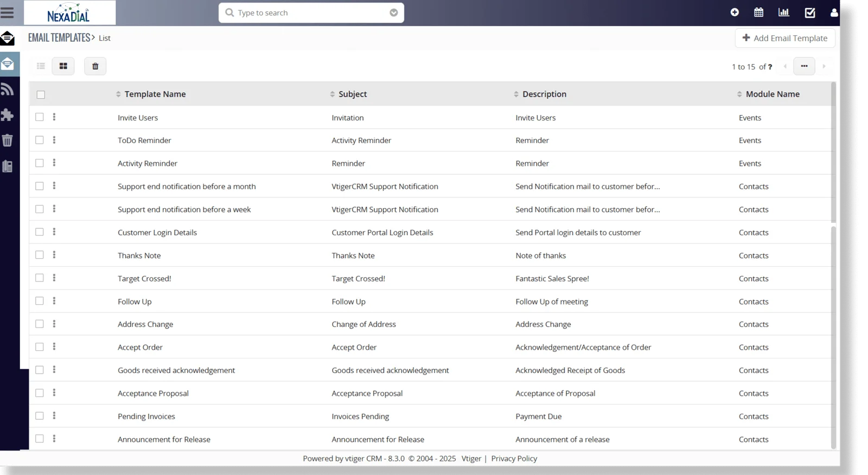This screenshot has width=868, height=475.
Task: Click Events module in Invite Users row
Action: [750, 118]
